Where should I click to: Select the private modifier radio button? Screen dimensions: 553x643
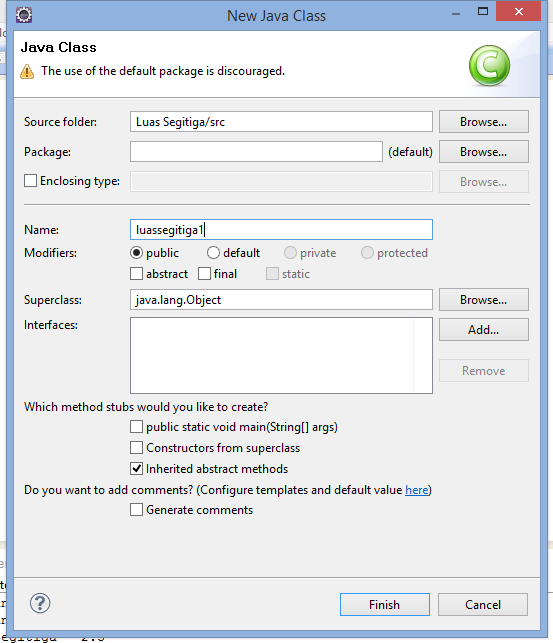click(x=290, y=253)
